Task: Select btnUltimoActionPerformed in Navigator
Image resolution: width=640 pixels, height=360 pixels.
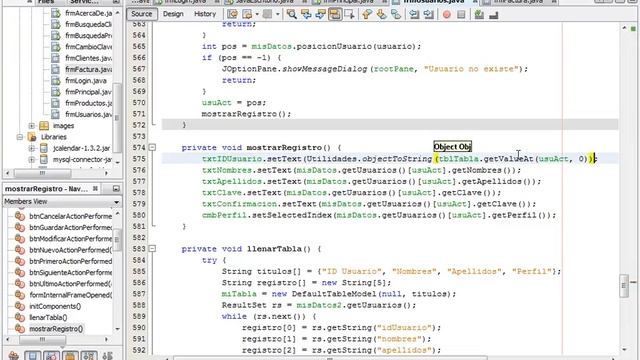Action: (x=70, y=284)
